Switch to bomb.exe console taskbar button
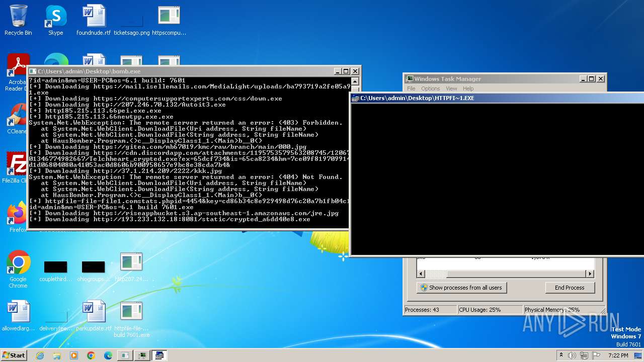 [124, 355]
